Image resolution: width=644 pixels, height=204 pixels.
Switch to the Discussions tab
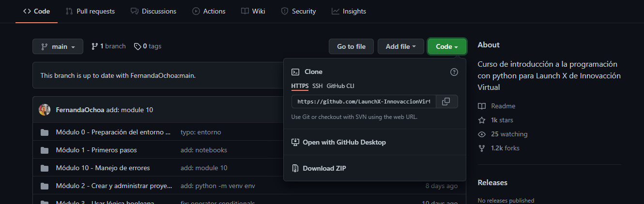153,11
